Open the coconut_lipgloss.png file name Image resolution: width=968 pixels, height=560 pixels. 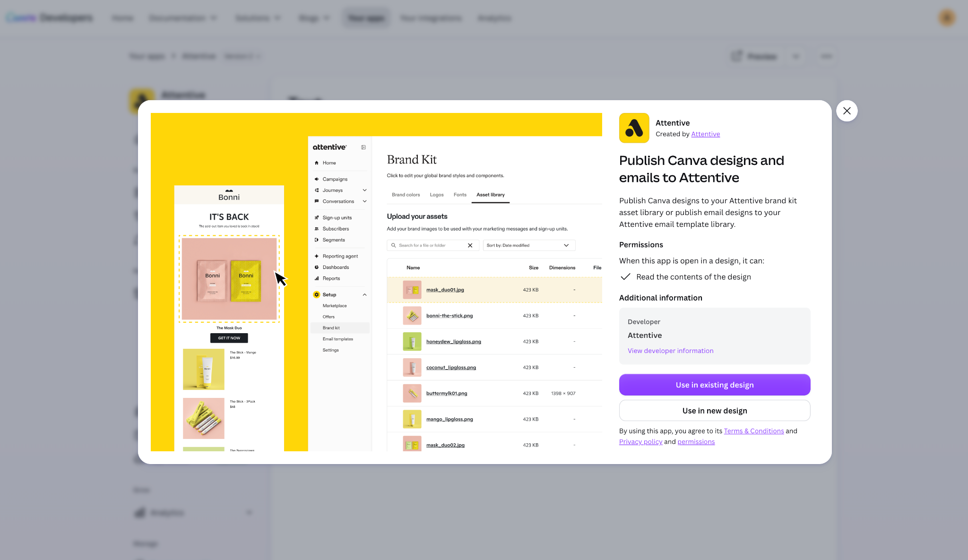[451, 368]
